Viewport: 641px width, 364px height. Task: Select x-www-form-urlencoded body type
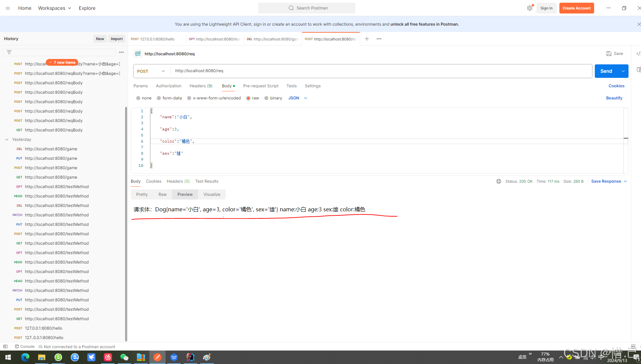(189, 98)
